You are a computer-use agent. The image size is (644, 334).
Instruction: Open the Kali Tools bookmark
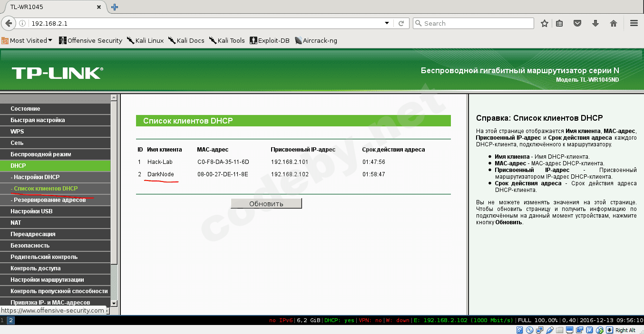(x=227, y=40)
